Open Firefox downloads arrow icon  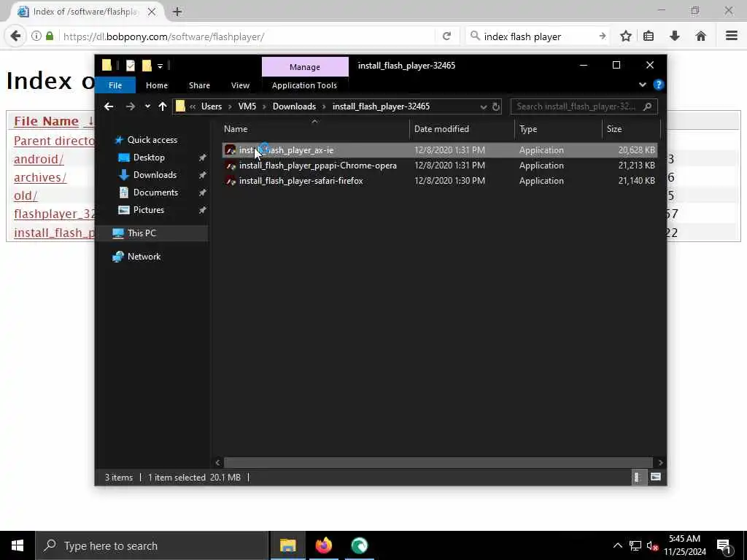[x=674, y=36]
